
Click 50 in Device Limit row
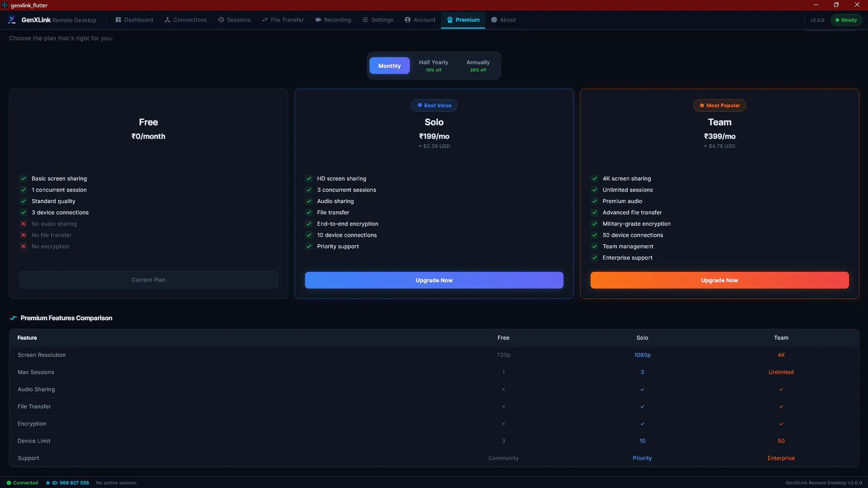click(781, 441)
